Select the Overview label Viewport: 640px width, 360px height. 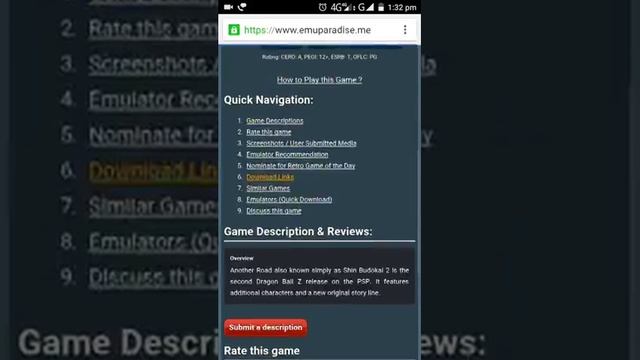242,258
